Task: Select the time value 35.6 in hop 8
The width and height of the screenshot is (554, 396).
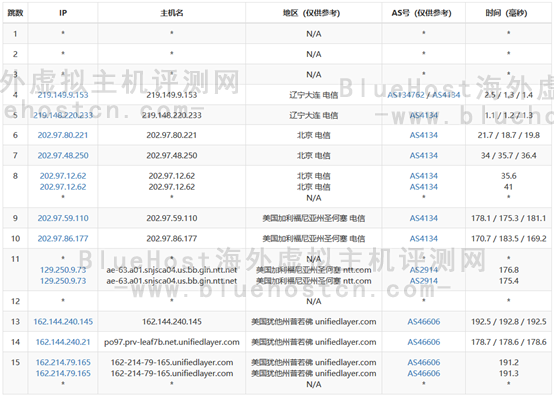Action: tap(508, 176)
